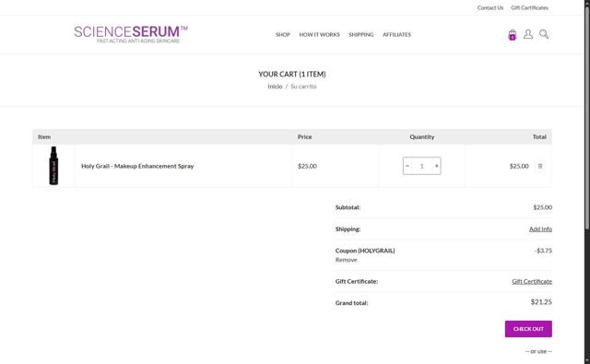
Task: Open the SHIPPING page
Action: 360,35
